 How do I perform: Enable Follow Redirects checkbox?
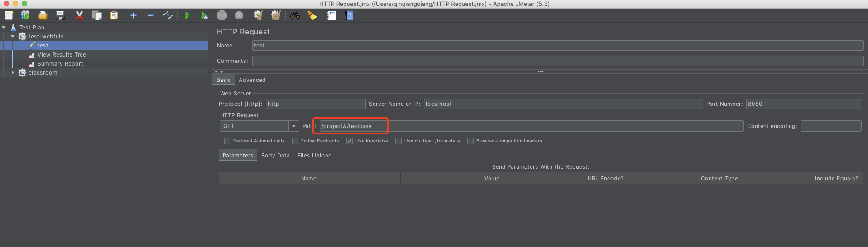pyautogui.click(x=295, y=141)
